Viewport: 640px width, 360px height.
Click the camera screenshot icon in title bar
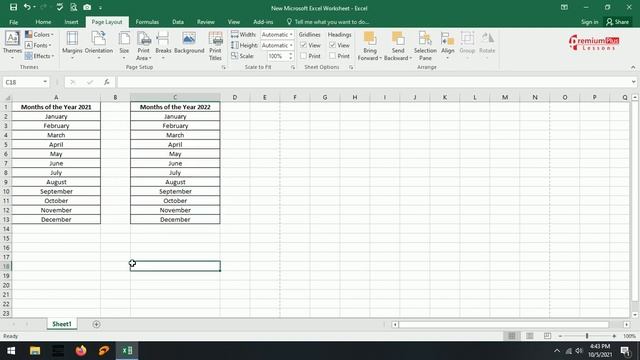click(x=87, y=7)
